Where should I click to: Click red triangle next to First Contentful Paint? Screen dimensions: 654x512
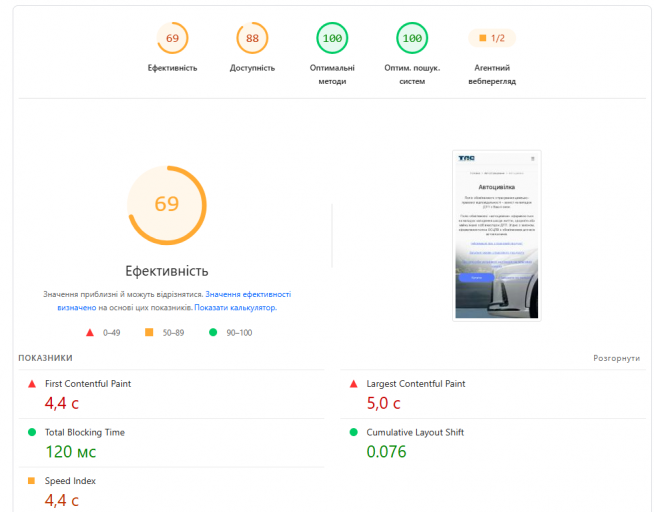click(x=32, y=384)
